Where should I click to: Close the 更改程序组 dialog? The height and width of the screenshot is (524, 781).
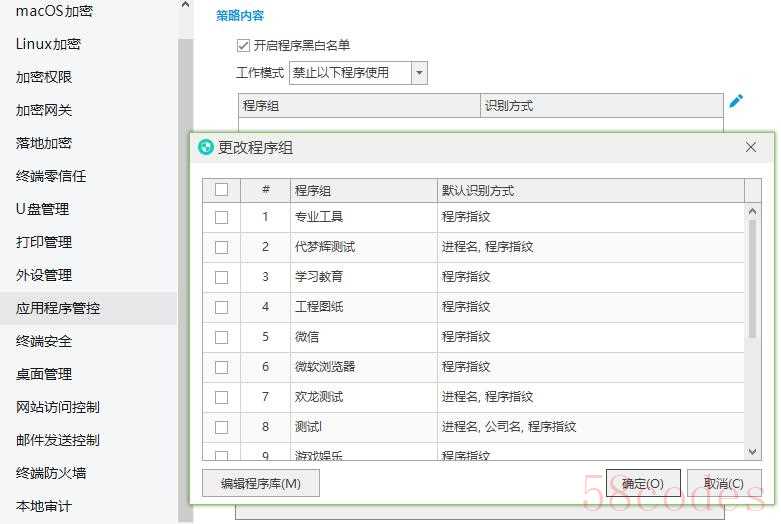751,147
